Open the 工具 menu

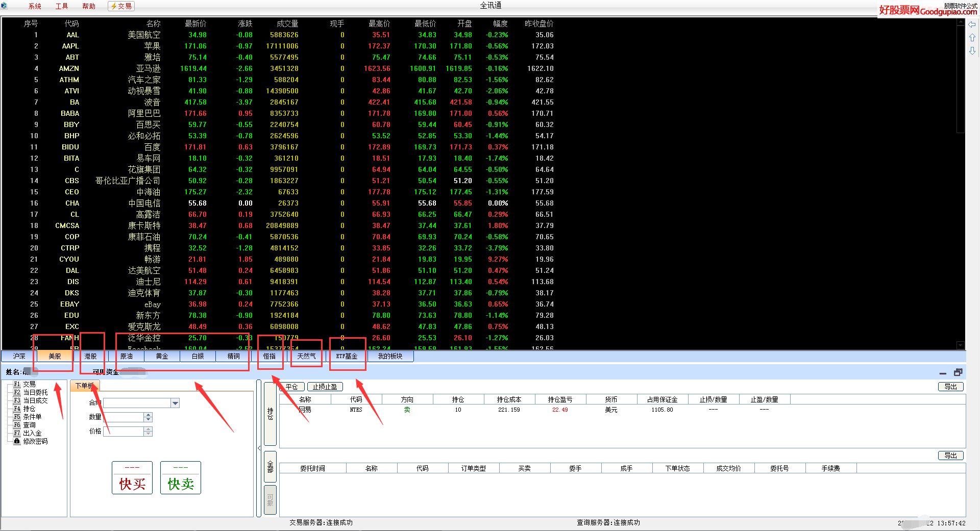62,6
